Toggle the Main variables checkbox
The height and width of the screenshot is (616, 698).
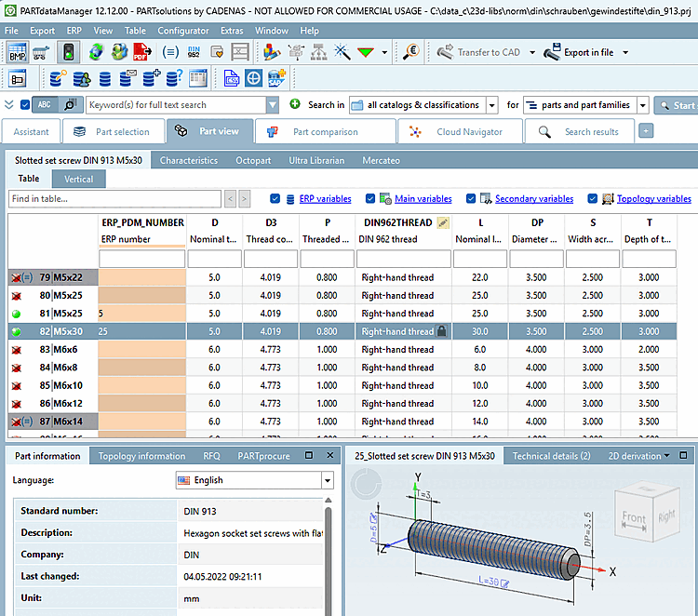pos(369,198)
